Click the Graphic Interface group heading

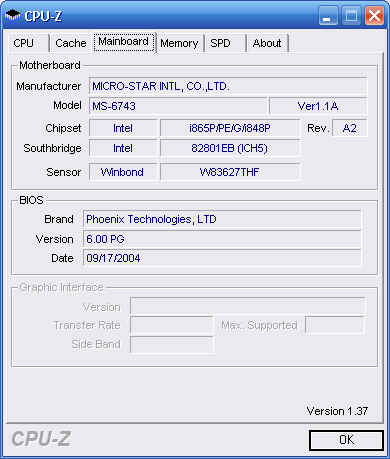(x=62, y=287)
